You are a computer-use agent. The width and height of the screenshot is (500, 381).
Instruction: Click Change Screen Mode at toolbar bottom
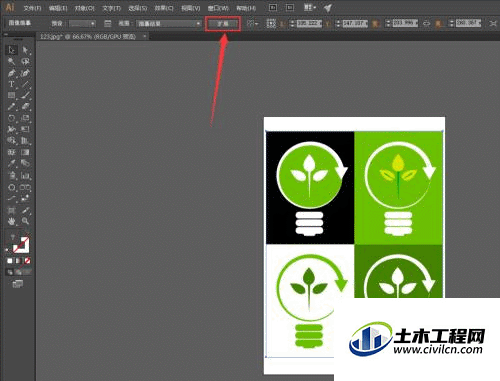[x=18, y=284]
